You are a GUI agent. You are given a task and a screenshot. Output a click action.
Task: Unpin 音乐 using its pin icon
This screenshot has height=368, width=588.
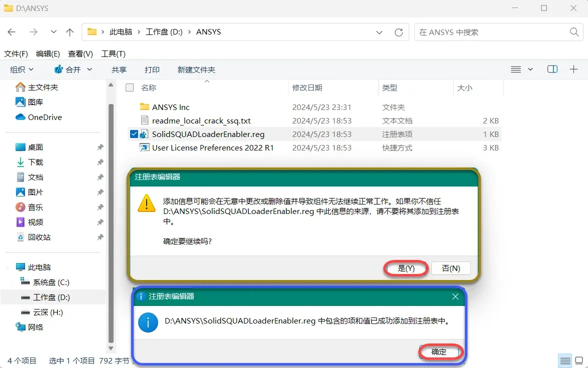pyautogui.click(x=100, y=207)
